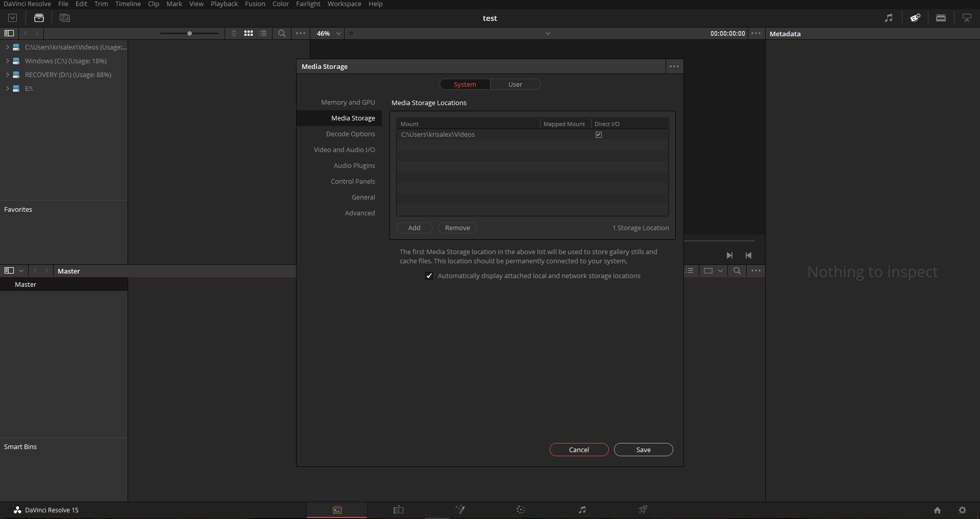Open Project Settings gear icon

click(x=962, y=510)
